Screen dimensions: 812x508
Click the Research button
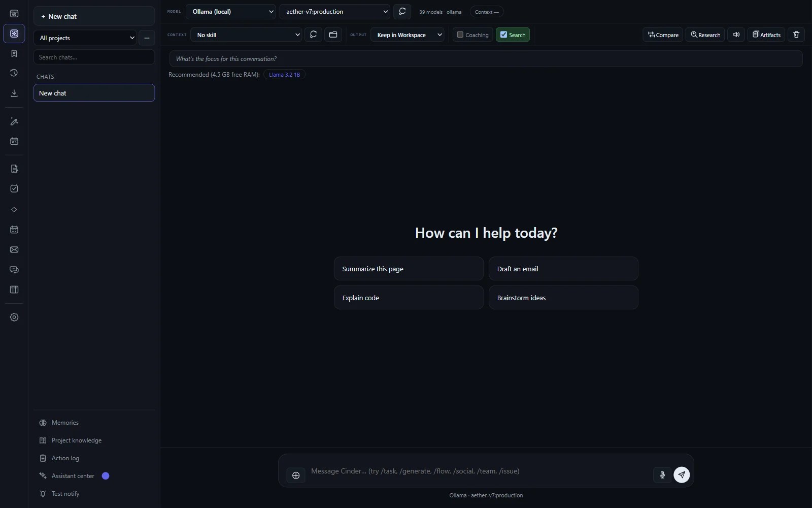705,35
